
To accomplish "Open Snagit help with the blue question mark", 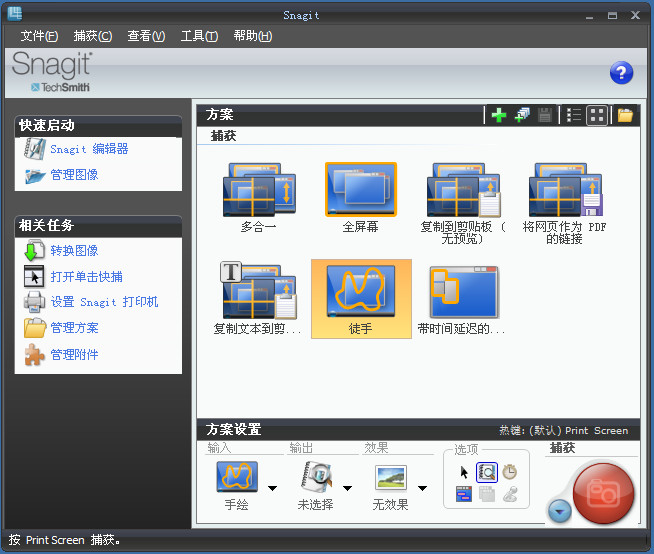I will (x=621, y=73).
